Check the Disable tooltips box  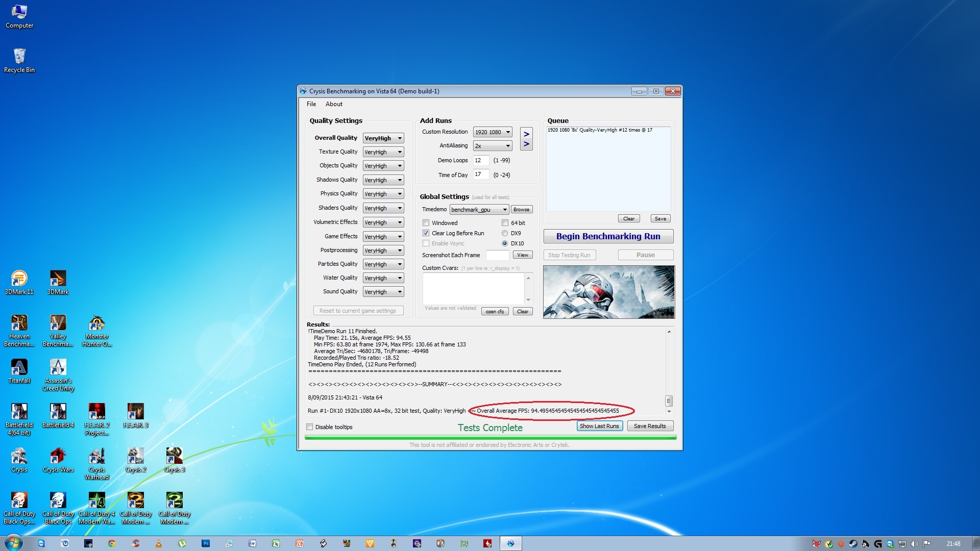[x=309, y=427]
